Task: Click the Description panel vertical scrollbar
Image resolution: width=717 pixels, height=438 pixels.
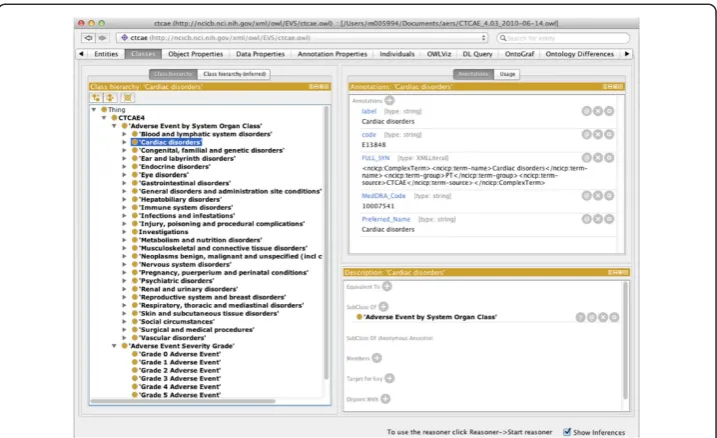Action: pos(626,340)
